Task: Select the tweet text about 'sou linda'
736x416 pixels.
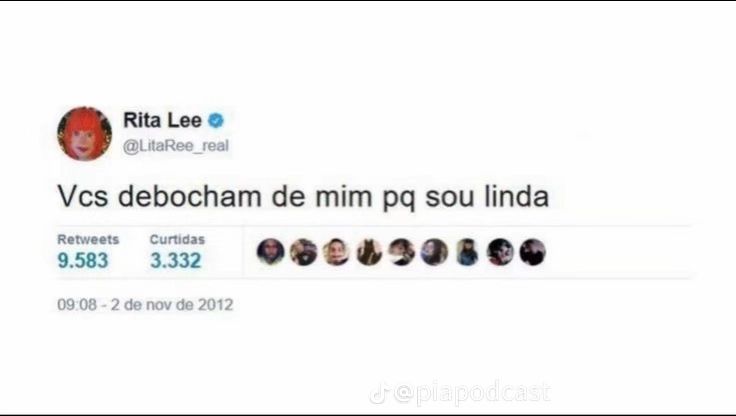Action: (x=303, y=196)
